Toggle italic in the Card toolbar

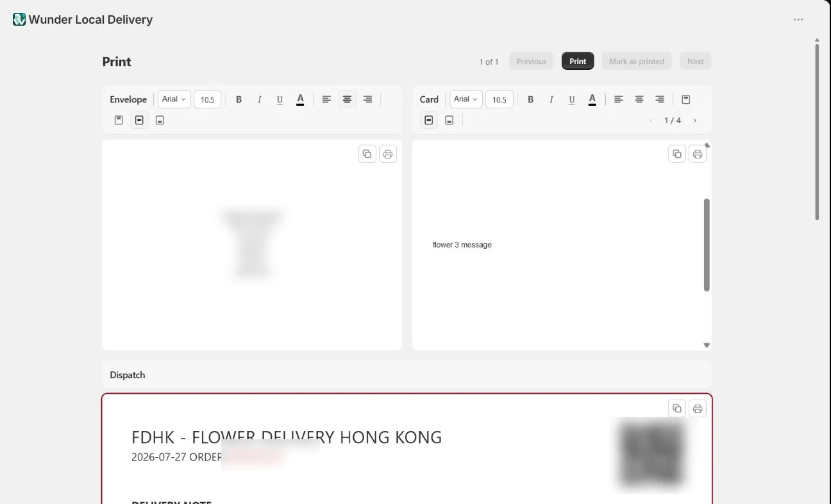pyautogui.click(x=551, y=99)
